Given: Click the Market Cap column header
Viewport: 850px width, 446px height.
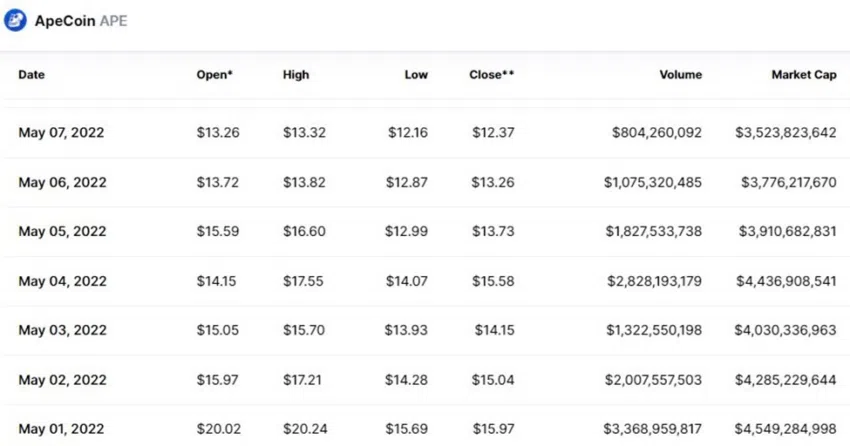Looking at the screenshot, I should (804, 75).
